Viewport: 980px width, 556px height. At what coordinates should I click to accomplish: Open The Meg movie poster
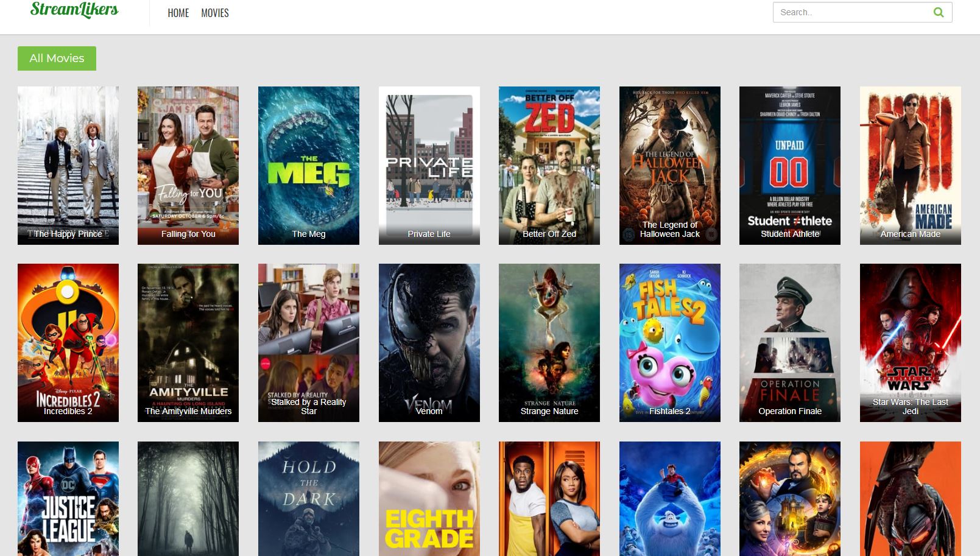click(x=308, y=165)
